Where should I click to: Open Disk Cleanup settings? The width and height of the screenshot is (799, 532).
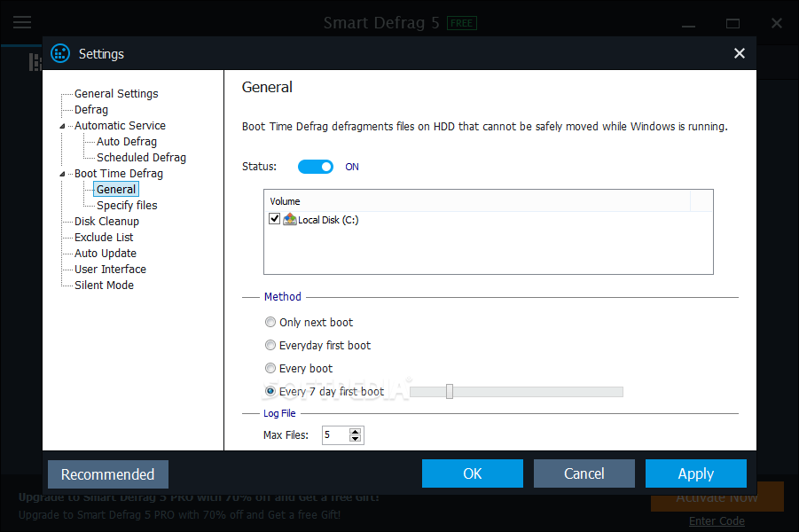[x=106, y=221]
